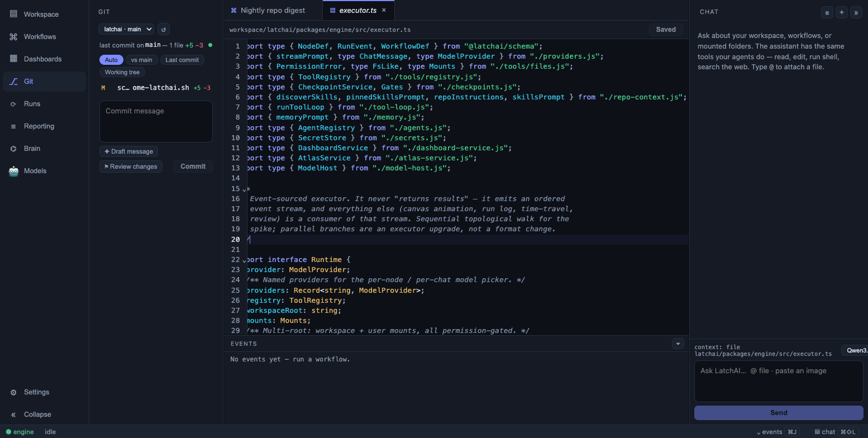Send the chat message
The height and width of the screenshot is (438, 868).
coord(779,413)
